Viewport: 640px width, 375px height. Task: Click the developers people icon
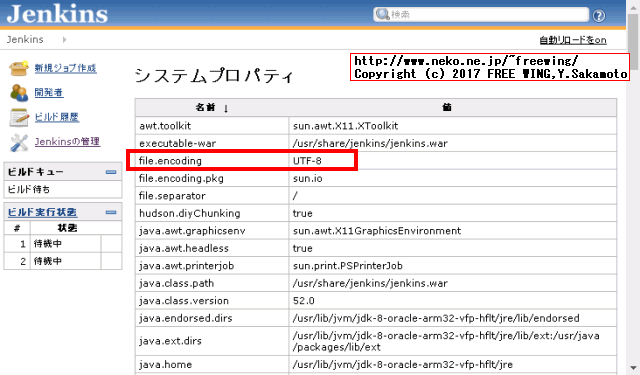point(19,93)
